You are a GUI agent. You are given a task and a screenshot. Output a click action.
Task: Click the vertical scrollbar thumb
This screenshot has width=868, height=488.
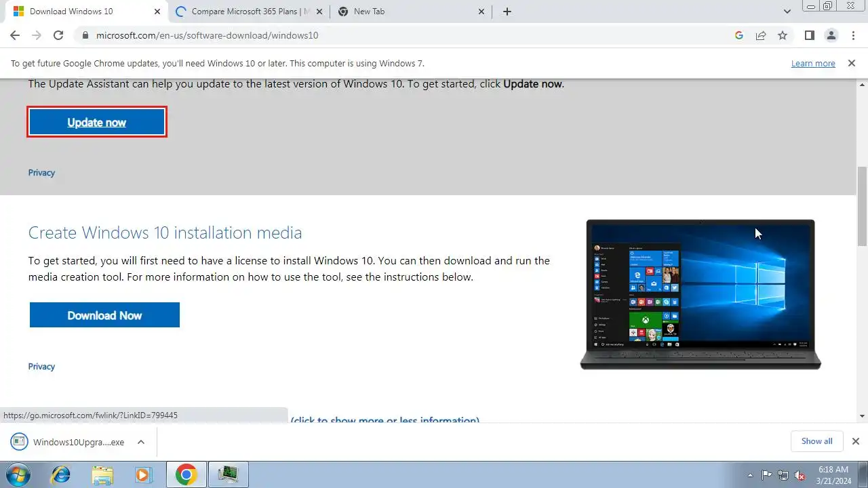click(863, 207)
